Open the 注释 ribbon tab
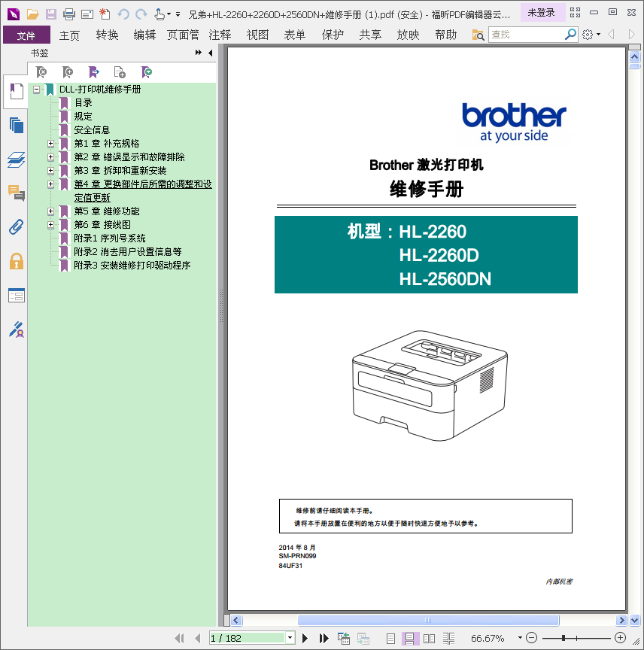Screen dimensions: 644x650 click(x=220, y=35)
